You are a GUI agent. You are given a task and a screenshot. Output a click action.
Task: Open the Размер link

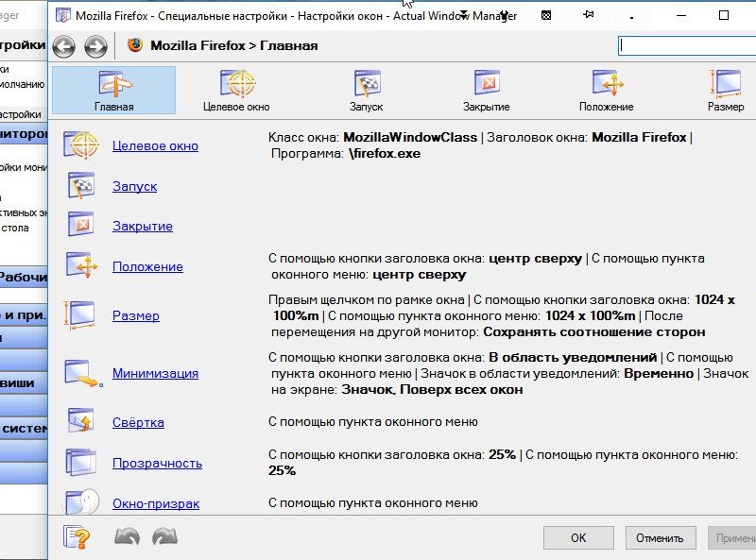coord(136,315)
